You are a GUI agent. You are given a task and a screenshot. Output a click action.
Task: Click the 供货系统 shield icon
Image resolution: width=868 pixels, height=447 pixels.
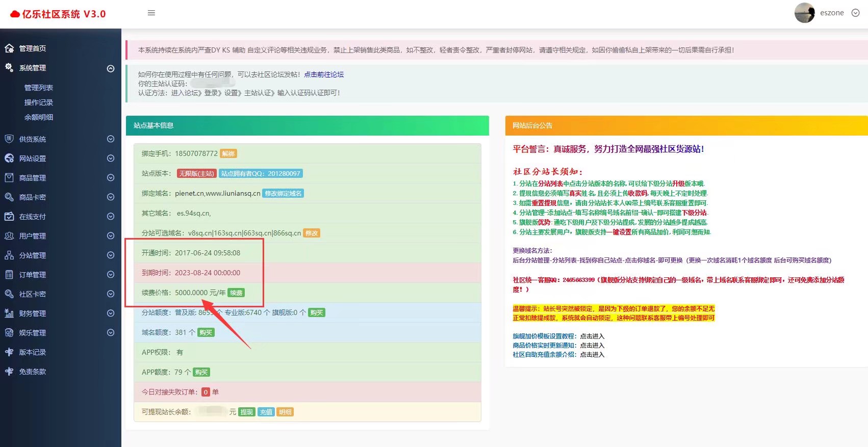click(9, 139)
